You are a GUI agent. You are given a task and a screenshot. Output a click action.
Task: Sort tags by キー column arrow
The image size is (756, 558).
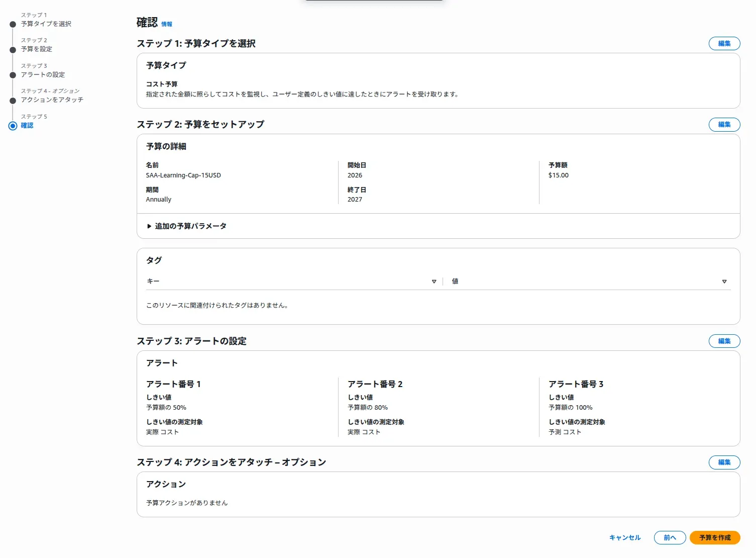pos(434,282)
